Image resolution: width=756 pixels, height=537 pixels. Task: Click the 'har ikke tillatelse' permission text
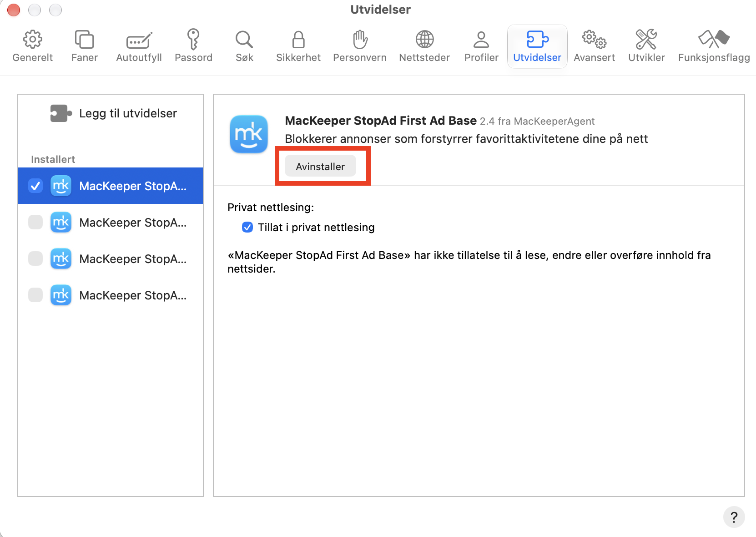coord(469,262)
